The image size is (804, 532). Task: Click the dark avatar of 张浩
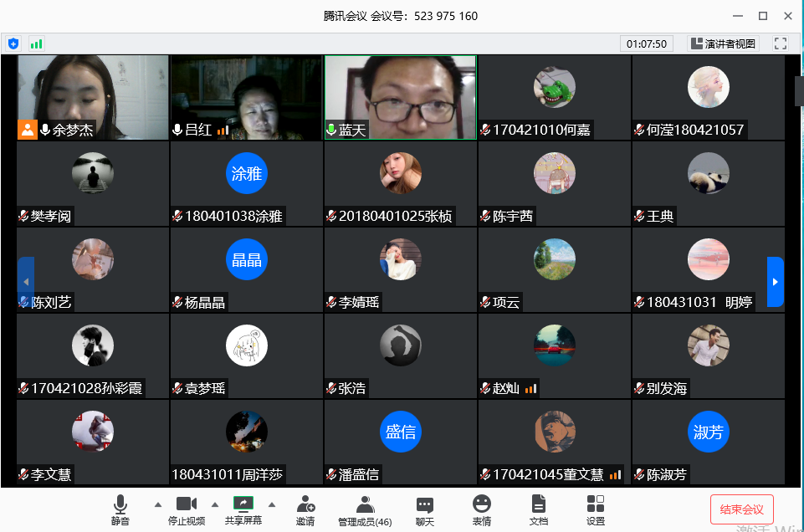401,345
